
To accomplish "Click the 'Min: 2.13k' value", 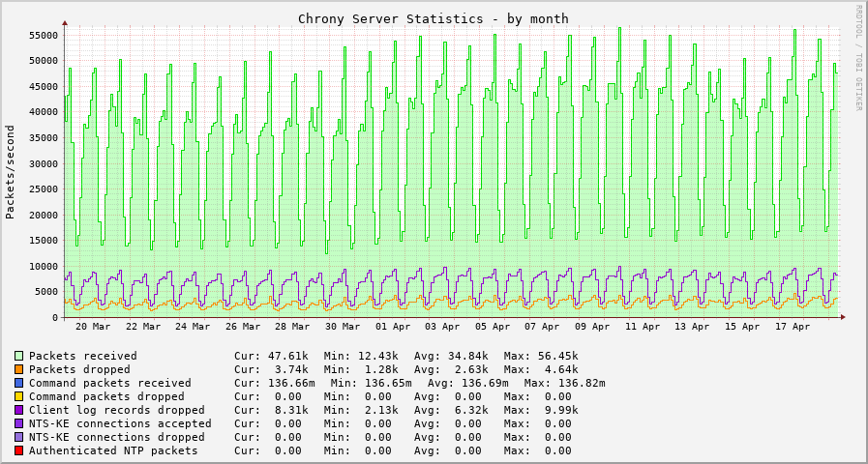I will 361,410.
